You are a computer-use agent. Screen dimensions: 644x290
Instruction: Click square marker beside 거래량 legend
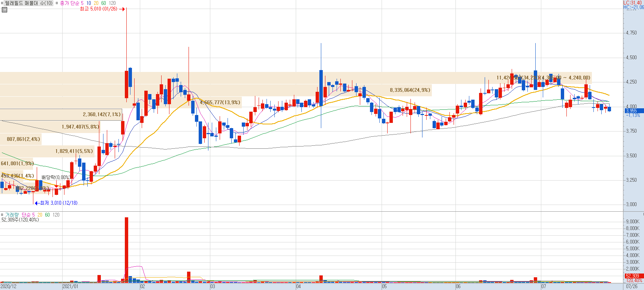click(2, 215)
